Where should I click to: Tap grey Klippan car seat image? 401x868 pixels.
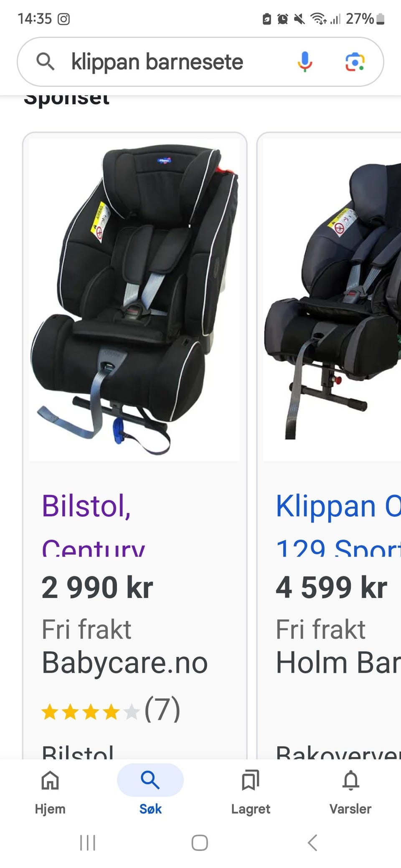coord(332,300)
